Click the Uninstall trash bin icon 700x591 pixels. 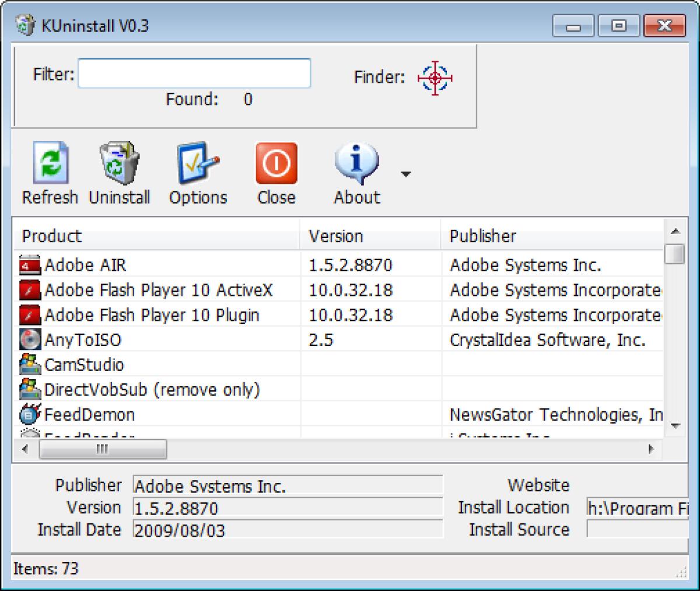119,163
